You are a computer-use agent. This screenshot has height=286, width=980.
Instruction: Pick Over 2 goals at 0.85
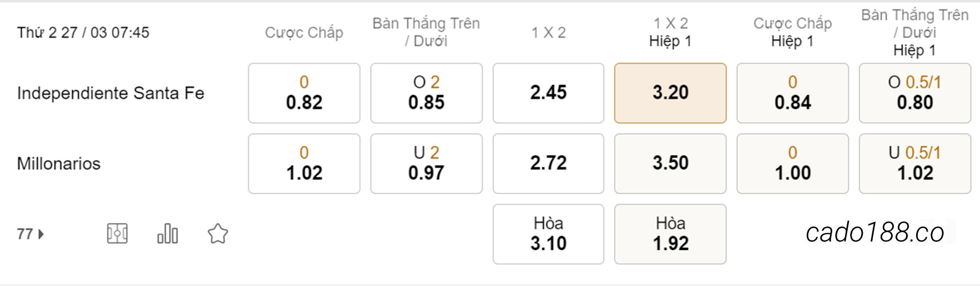coord(426,93)
